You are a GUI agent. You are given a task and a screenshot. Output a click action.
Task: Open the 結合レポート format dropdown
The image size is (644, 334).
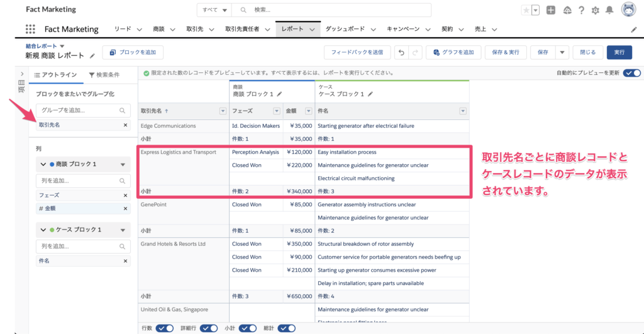click(62, 46)
